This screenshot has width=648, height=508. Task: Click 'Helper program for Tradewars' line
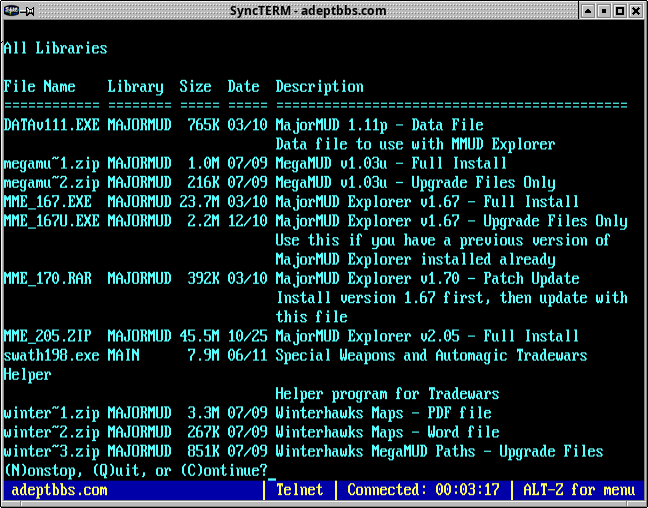click(x=387, y=394)
